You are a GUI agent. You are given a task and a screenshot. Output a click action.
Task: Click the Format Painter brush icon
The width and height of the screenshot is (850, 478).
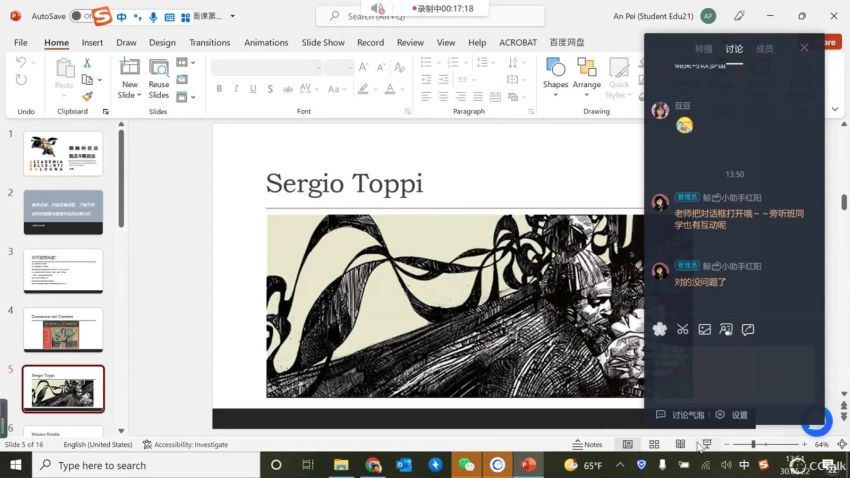click(x=87, y=96)
